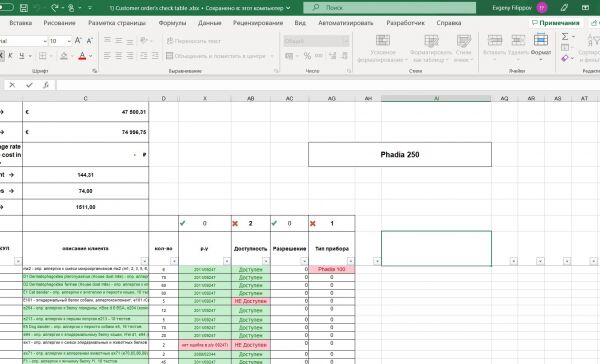Open the font size dropdown showing 10
The height and width of the screenshot is (364, 600).
coord(69,41)
